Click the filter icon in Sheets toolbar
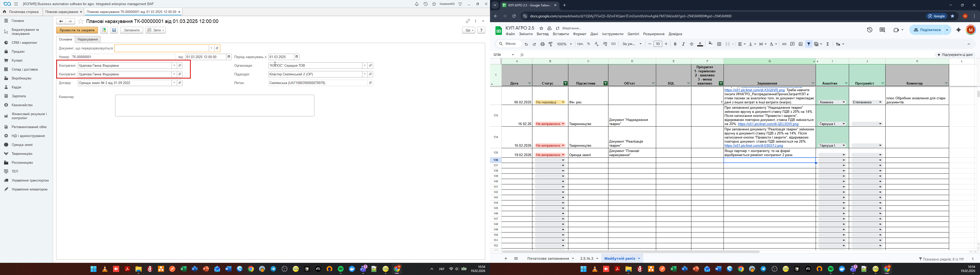This screenshot has height=275, width=980. pos(809,44)
